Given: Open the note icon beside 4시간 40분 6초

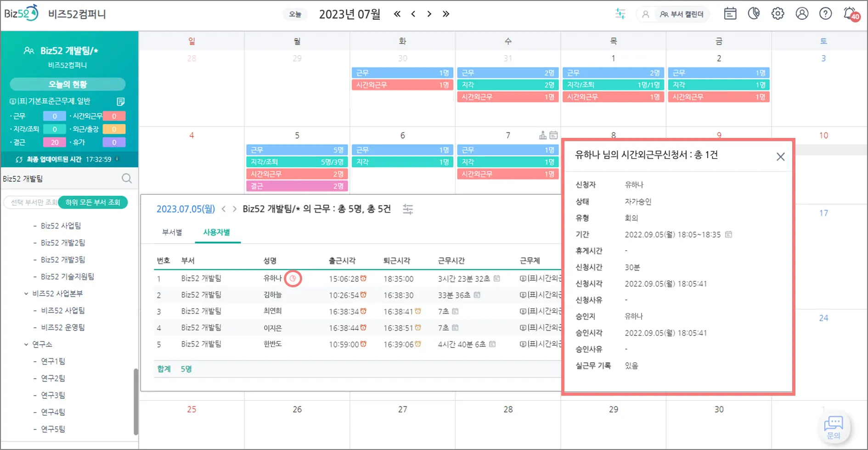Looking at the screenshot, I should coord(492,344).
